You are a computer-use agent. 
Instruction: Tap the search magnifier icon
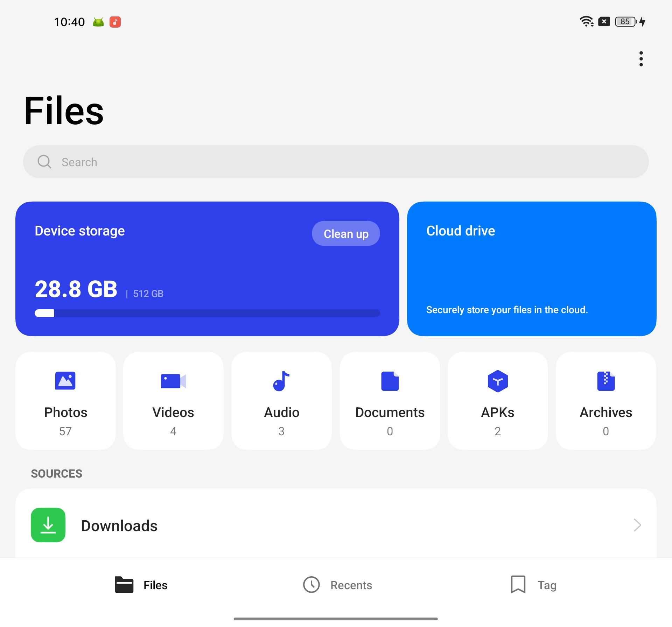[x=44, y=162]
